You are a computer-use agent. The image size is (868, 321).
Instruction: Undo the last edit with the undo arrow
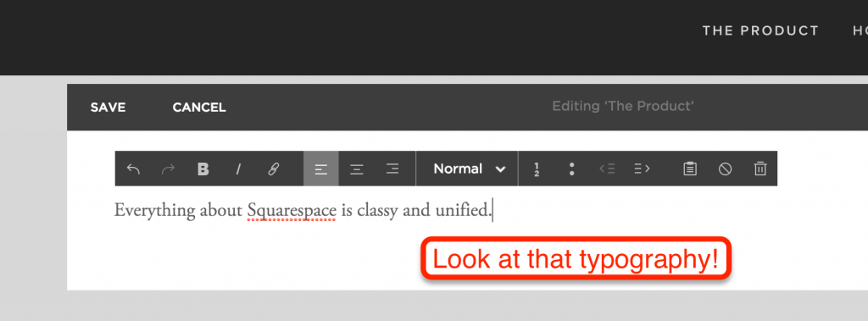point(133,169)
